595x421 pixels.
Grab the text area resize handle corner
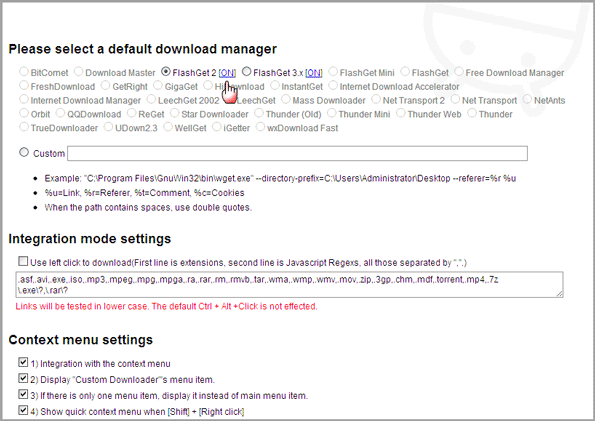[x=560, y=294]
